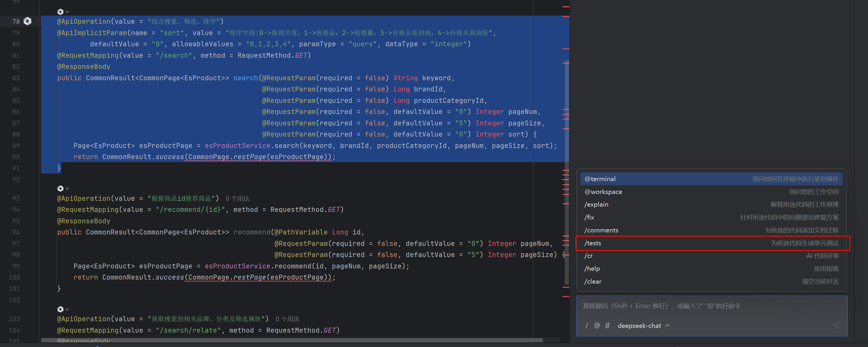This screenshot has height=347, width=868.
Task: Click the "/recommend/{id}" mapping string
Action: pyautogui.click(x=190, y=210)
